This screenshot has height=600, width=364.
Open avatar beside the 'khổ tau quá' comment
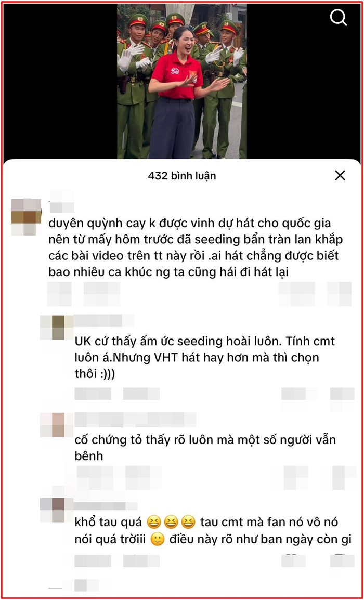pyautogui.click(x=56, y=510)
